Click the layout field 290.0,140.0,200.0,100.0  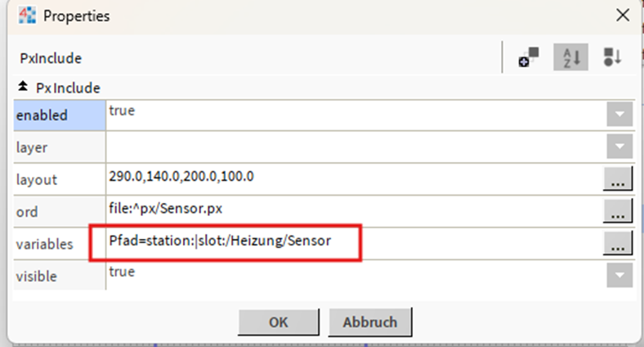coord(354,179)
